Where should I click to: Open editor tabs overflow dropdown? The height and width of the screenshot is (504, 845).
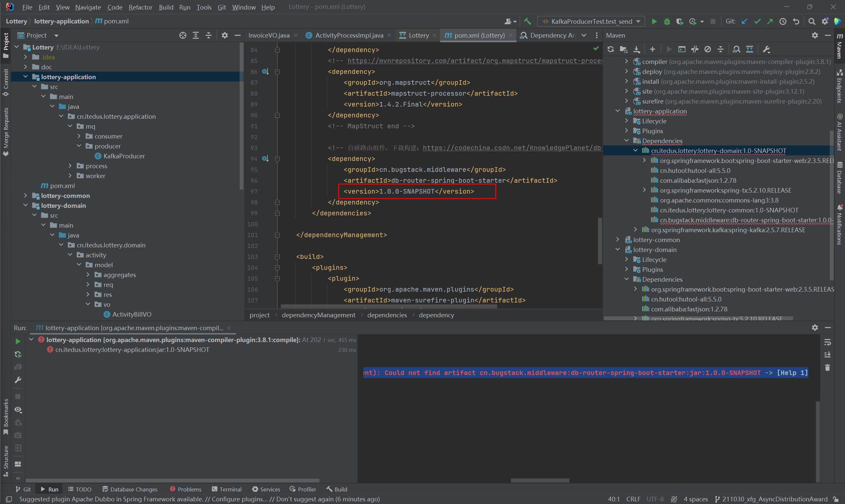tap(584, 35)
